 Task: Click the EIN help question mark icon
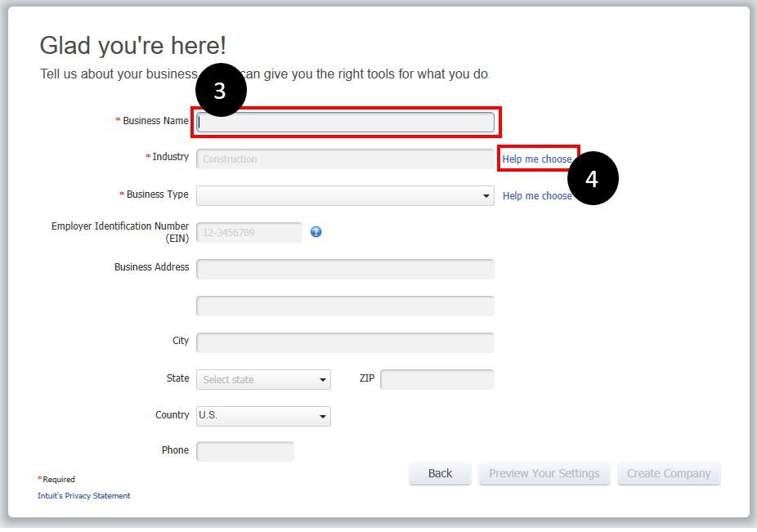click(x=316, y=232)
